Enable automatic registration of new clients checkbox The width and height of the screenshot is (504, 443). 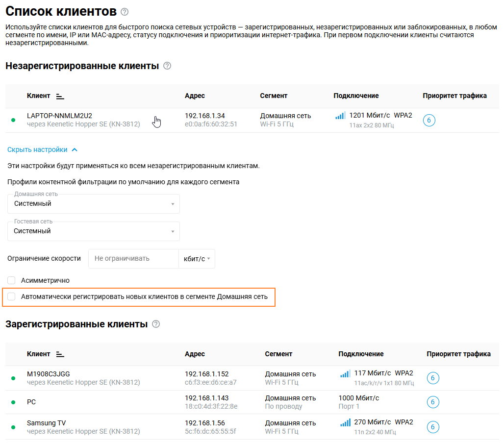tap(12, 296)
